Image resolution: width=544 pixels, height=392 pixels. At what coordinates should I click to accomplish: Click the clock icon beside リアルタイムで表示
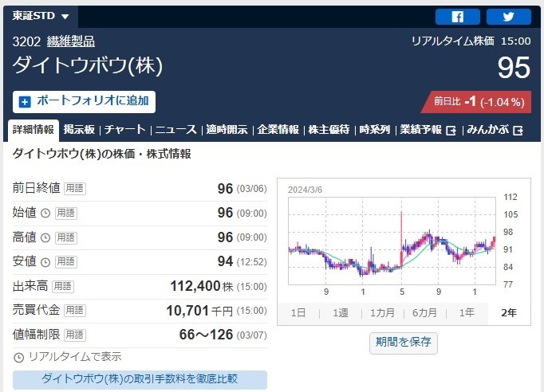pos(18,357)
